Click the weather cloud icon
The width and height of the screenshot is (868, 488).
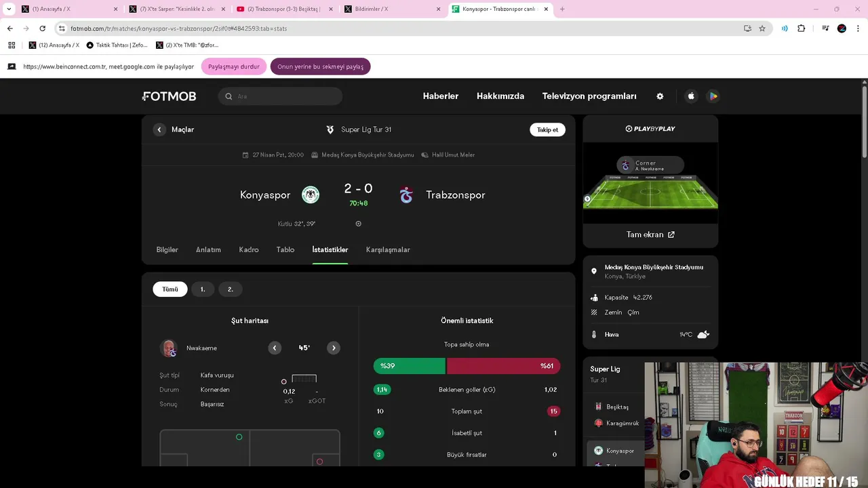[703, 334]
